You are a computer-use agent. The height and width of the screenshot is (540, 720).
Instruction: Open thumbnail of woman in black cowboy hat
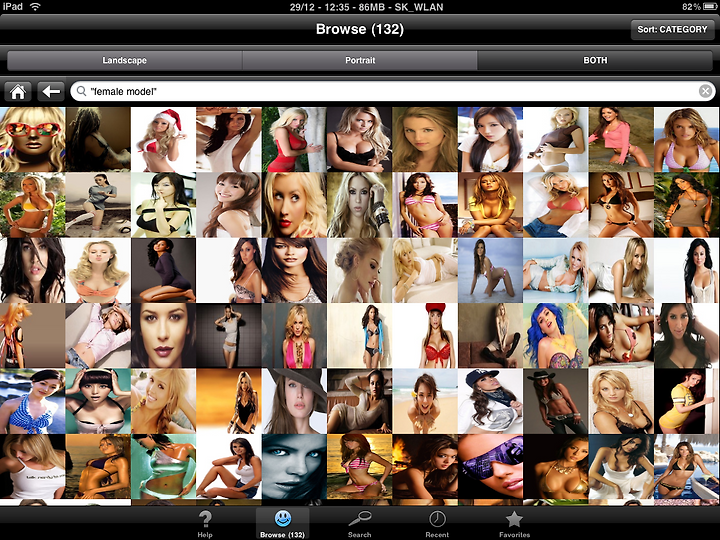coord(556,401)
